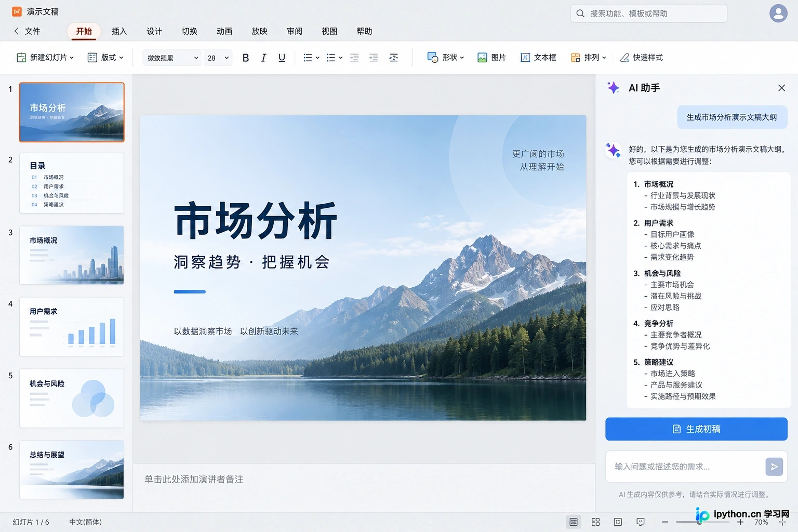Click the user account avatar
Viewport: 798px width, 532px height.
778,14
